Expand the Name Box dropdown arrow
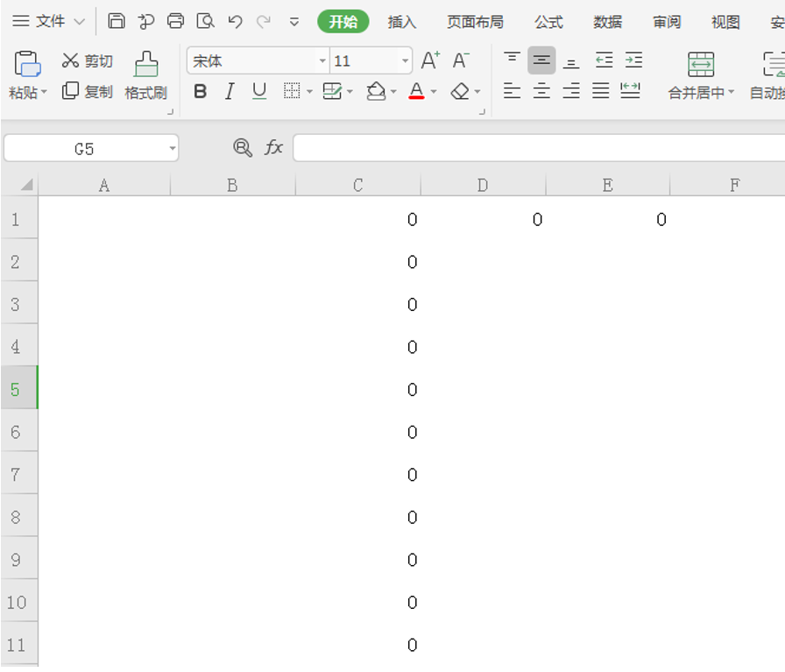The height and width of the screenshot is (672, 785). click(172, 149)
